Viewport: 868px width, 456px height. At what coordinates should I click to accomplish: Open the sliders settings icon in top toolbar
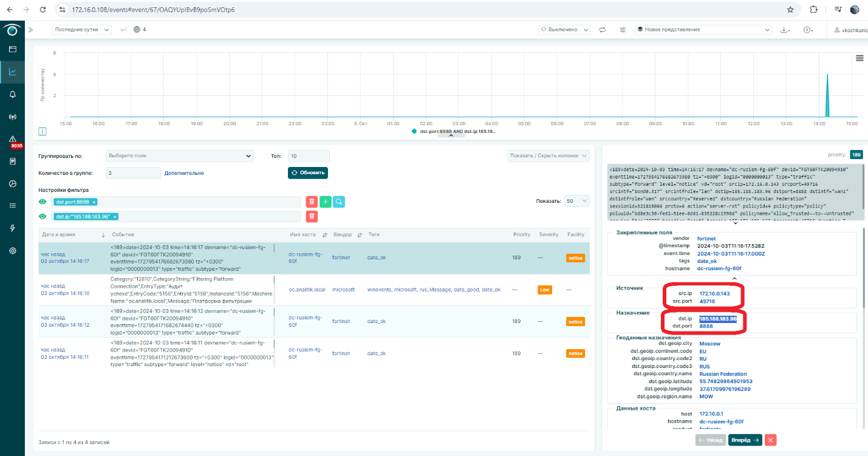[x=623, y=30]
